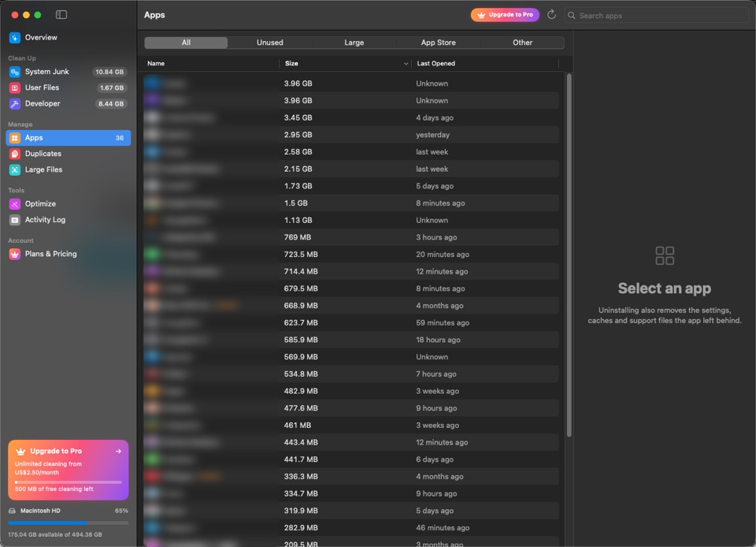Click the Macintosh HD disk icon

(x=12, y=511)
